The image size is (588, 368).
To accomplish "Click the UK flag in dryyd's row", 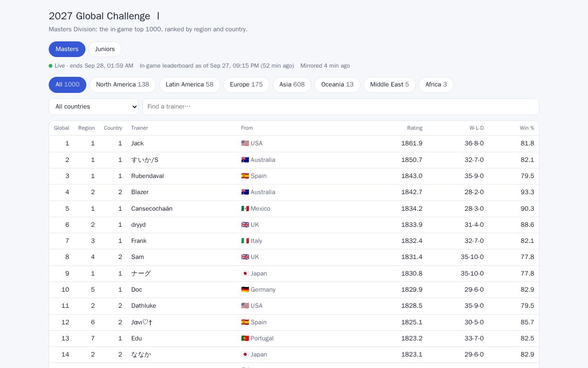I will tap(245, 225).
